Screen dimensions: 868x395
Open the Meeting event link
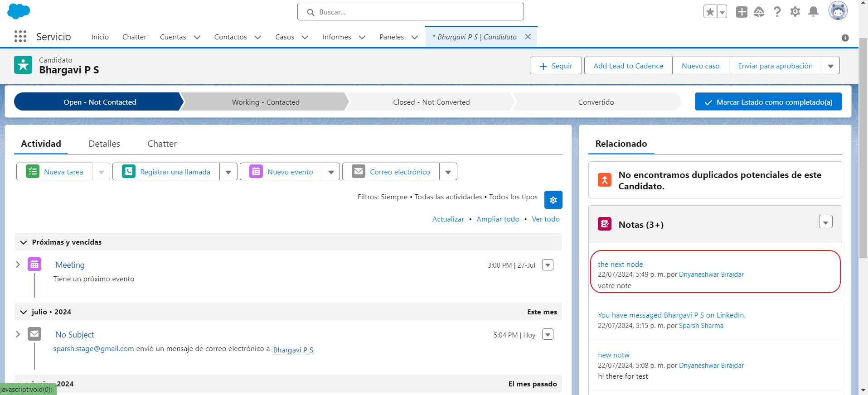pyautogui.click(x=70, y=265)
